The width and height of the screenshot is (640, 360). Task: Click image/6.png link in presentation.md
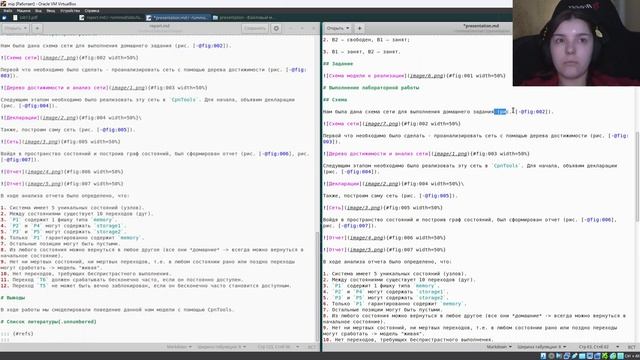(x=426, y=76)
